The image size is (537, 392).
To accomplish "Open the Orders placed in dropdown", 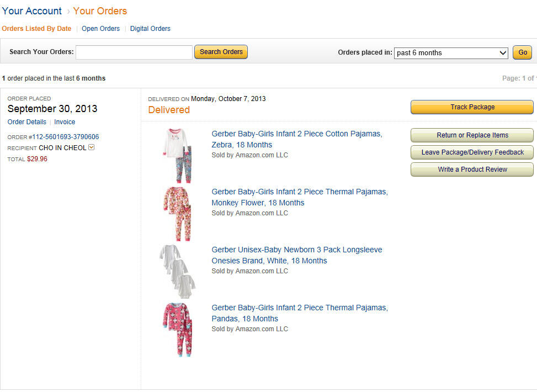I will click(451, 53).
